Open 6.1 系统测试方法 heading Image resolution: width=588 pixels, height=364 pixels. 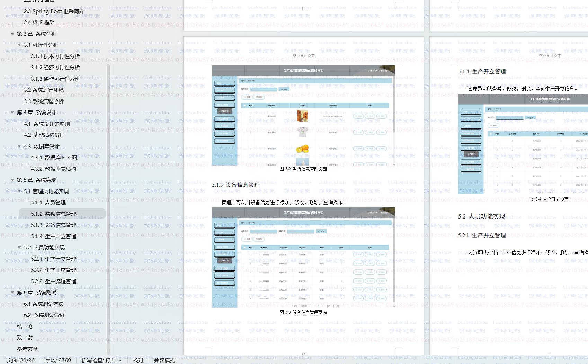point(44,304)
